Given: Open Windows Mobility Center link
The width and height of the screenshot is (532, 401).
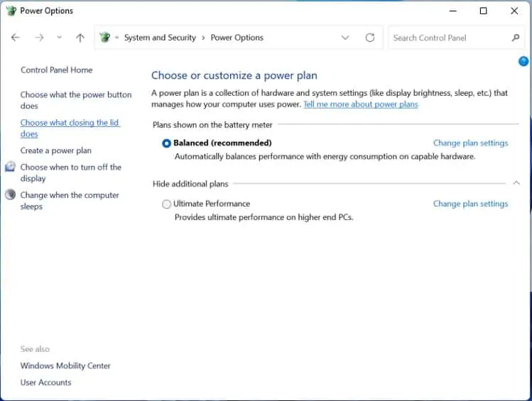Looking at the screenshot, I should coord(65,366).
